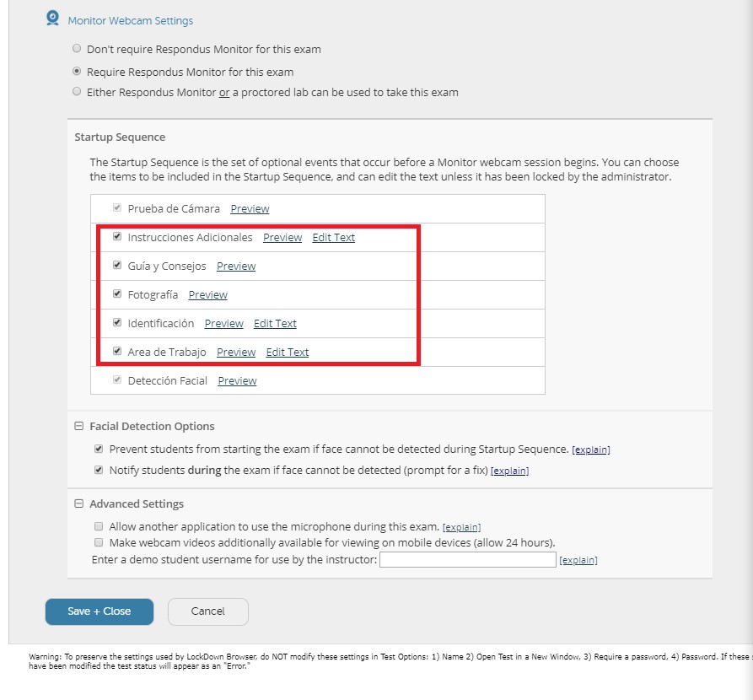Click the Monitor Webcam Settings webcam icon
The height and width of the screenshot is (700, 753).
pyautogui.click(x=52, y=19)
